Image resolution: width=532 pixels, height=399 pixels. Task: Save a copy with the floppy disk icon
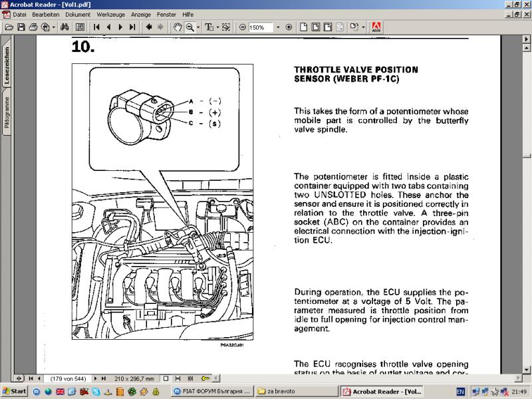pos(21,27)
